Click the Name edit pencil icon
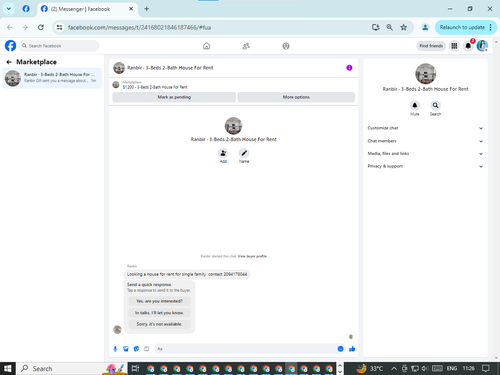The width and height of the screenshot is (500, 375). 244,153
